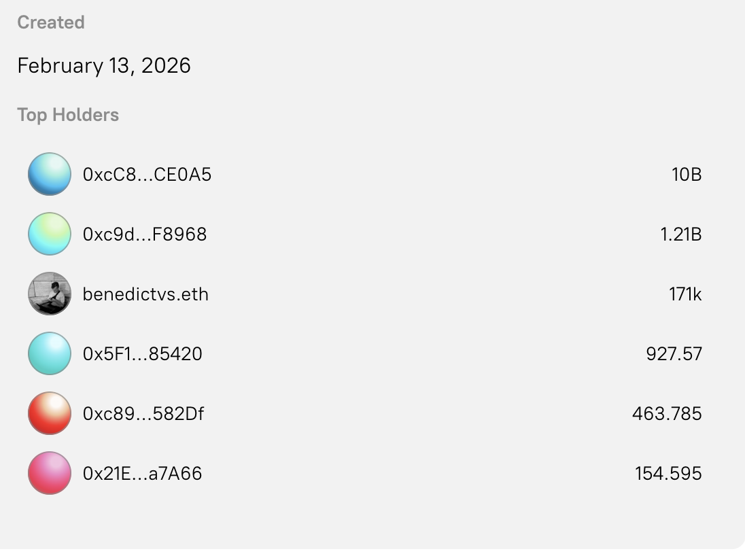The height and width of the screenshot is (560, 745).
Task: Select the red orb avatar for 0xc89...582Df
Action: click(x=49, y=413)
